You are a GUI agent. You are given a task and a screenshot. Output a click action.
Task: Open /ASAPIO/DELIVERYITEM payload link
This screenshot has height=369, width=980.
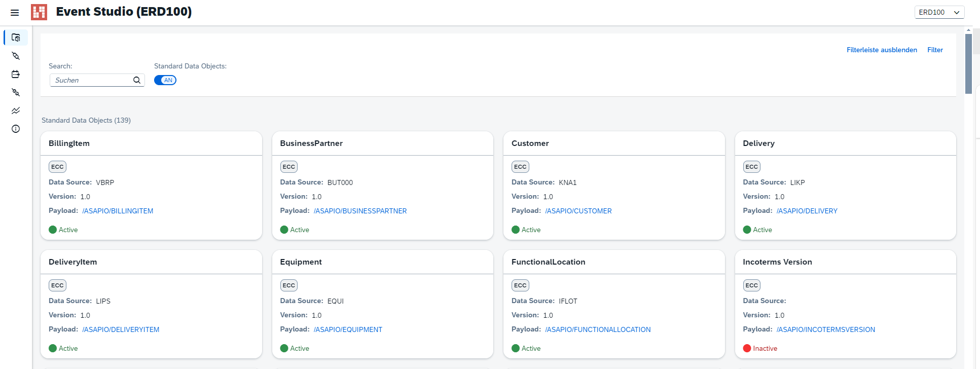121,329
